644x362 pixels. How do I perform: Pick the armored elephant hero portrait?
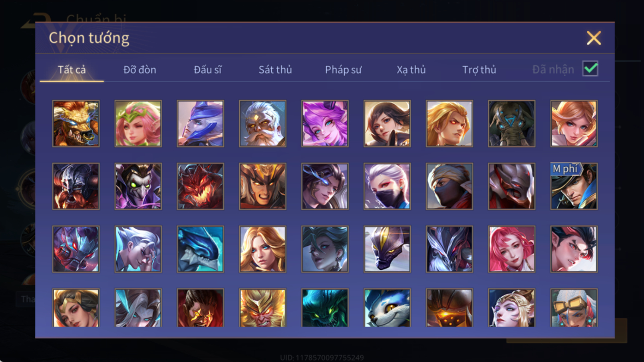coord(512,124)
